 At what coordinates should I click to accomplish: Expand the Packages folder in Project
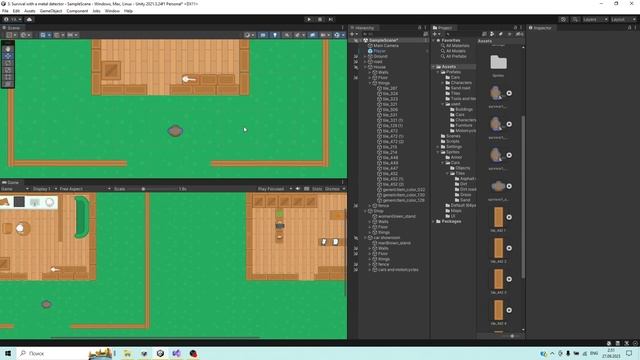coord(434,221)
